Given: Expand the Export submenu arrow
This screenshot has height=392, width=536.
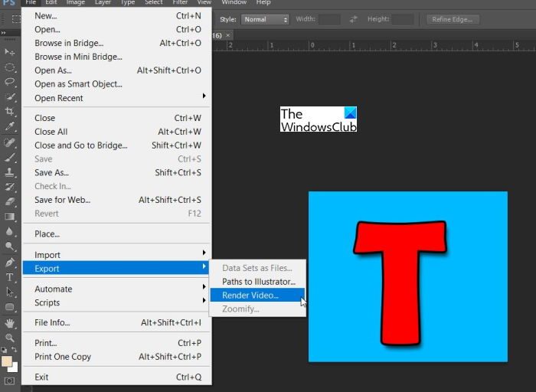Looking at the screenshot, I should pyautogui.click(x=204, y=266).
